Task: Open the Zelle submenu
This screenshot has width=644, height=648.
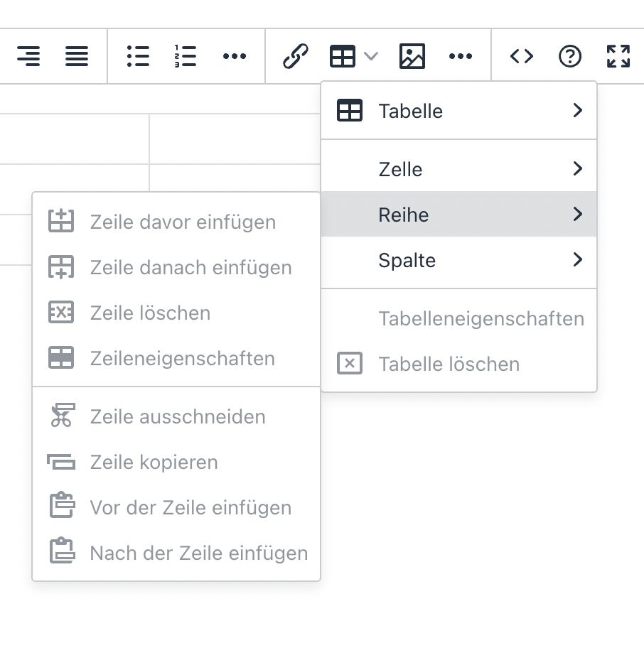Action: [458, 169]
